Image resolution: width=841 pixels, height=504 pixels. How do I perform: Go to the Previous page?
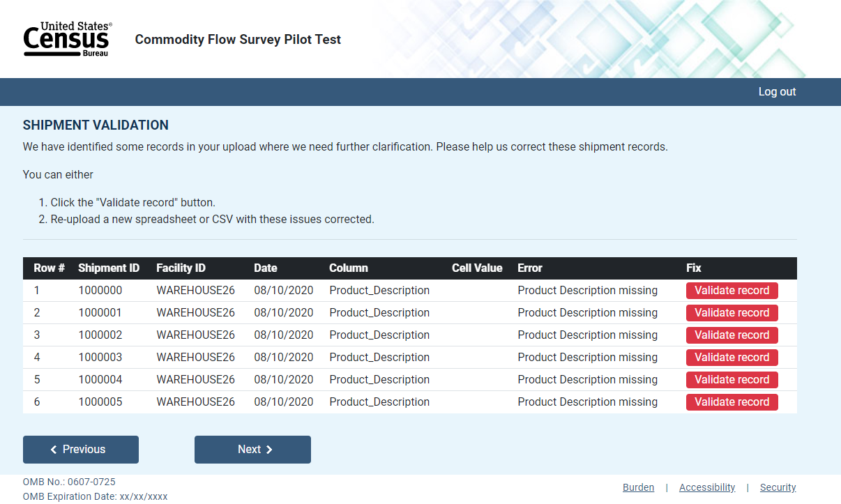[81, 450]
